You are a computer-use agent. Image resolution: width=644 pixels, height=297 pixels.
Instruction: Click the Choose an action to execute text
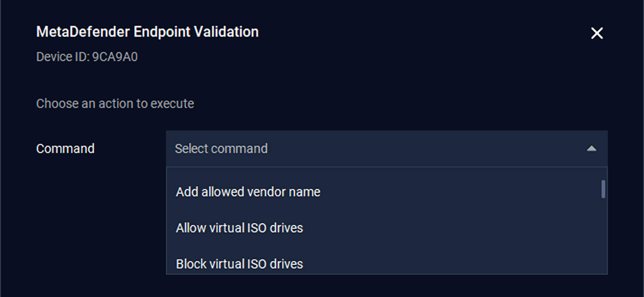coord(115,104)
